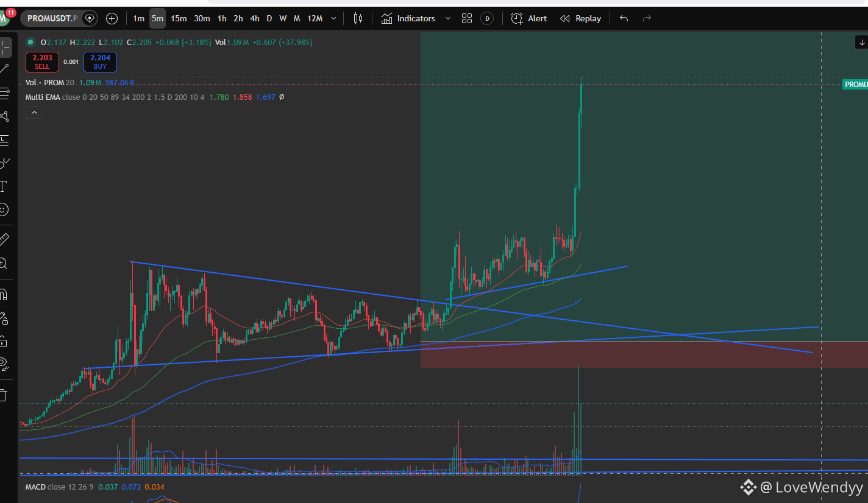This screenshot has width=868, height=503.
Task: Select the brush drawing tool
Action: [x=4, y=163]
